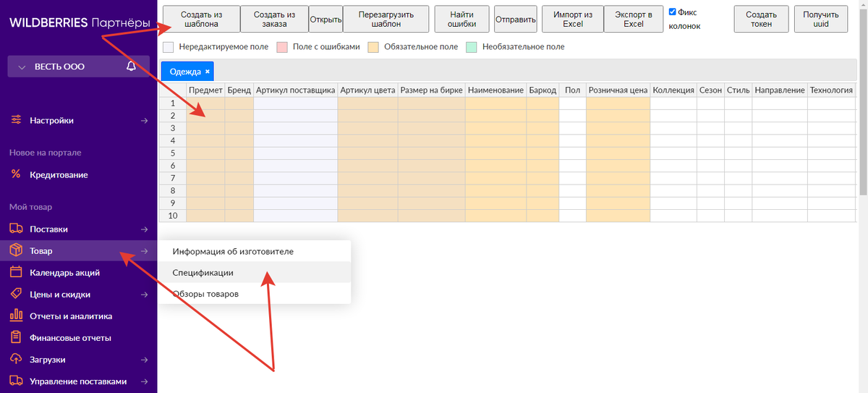Click the Артикул поставщика column header
This screenshot has width=868, height=393.
point(296,90)
